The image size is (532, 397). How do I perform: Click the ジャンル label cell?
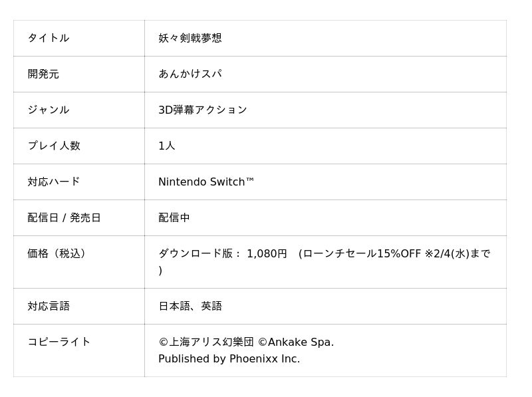tap(49, 110)
